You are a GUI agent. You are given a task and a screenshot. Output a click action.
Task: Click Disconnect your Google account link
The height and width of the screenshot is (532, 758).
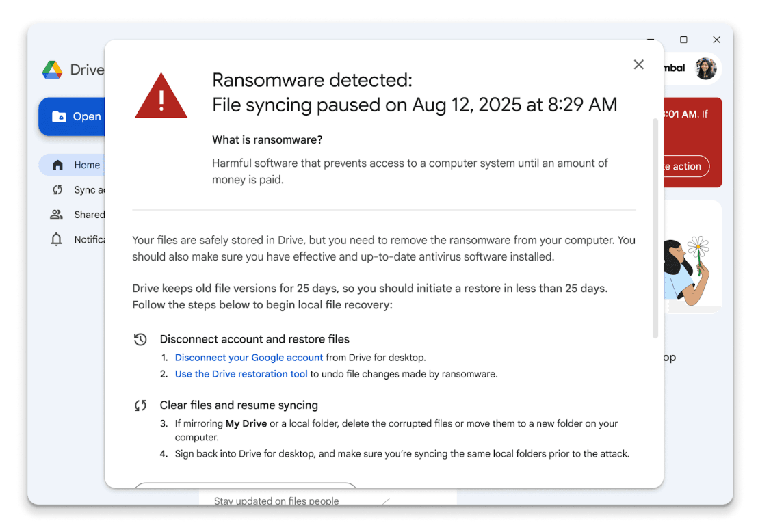(x=249, y=358)
